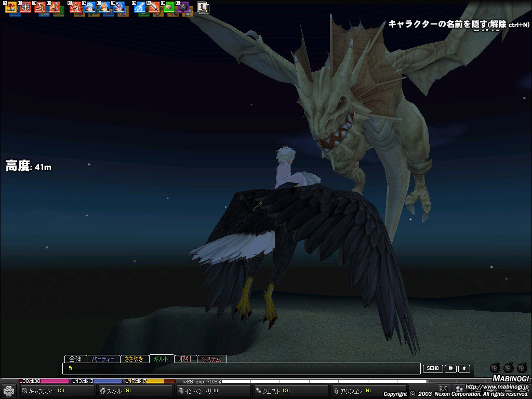Select the 取引 chat tab
The height and width of the screenshot is (399, 532).
[185, 359]
